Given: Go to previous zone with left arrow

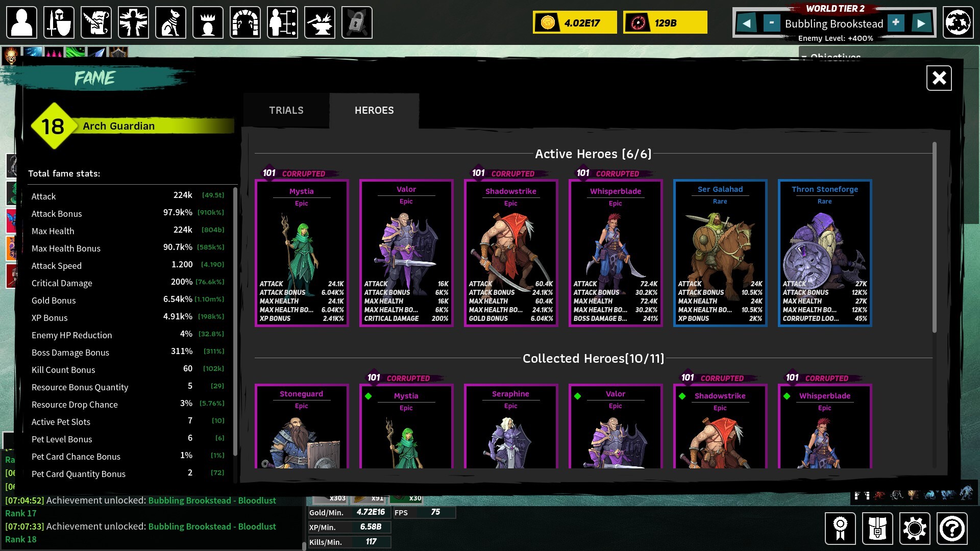Looking at the screenshot, I should pyautogui.click(x=746, y=23).
